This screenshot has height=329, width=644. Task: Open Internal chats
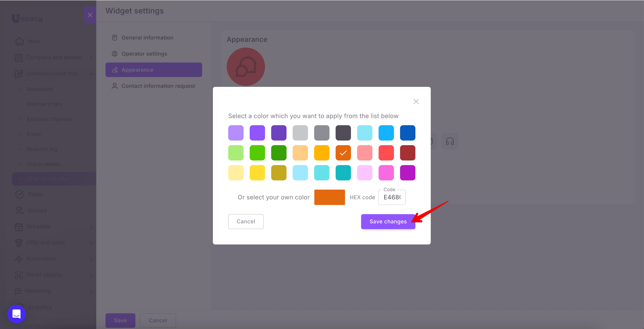(x=44, y=104)
